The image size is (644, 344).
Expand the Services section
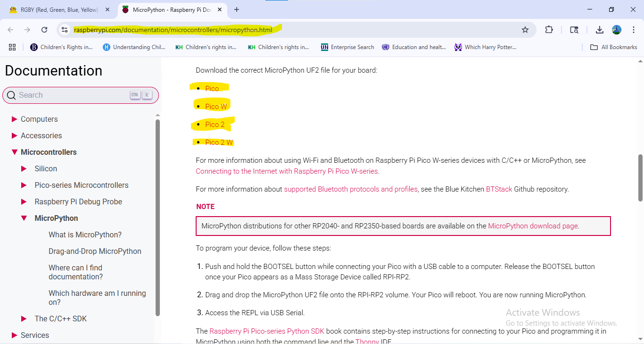(15, 336)
